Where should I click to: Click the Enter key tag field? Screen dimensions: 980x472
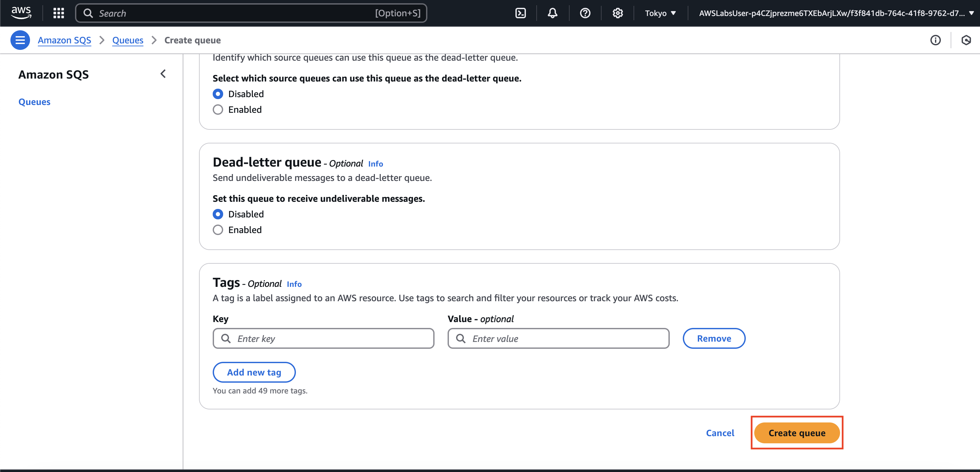pos(323,339)
